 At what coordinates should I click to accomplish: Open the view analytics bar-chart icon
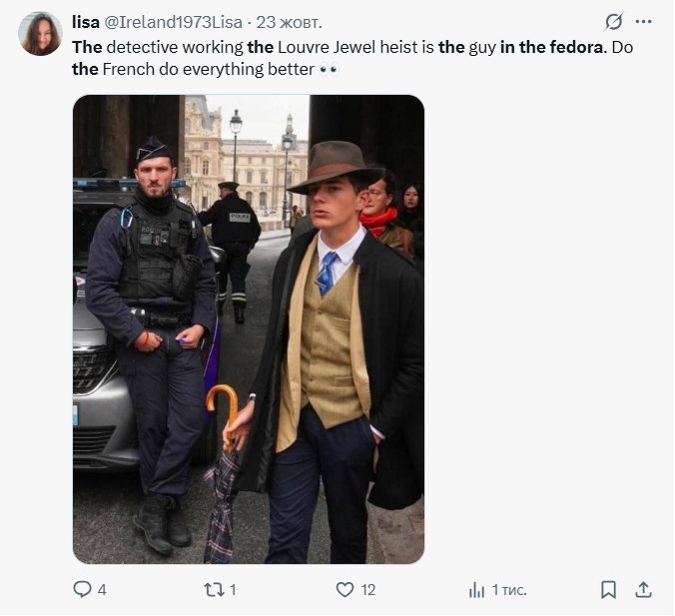pyautogui.click(x=476, y=590)
